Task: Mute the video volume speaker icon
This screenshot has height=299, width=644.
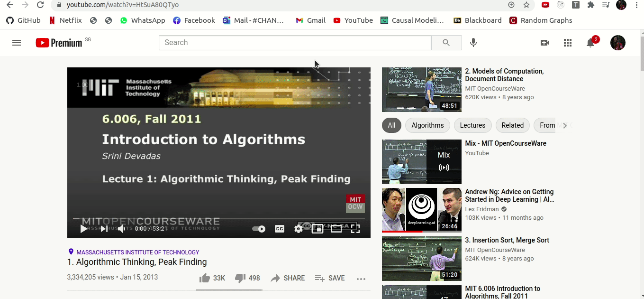Action: (x=122, y=229)
